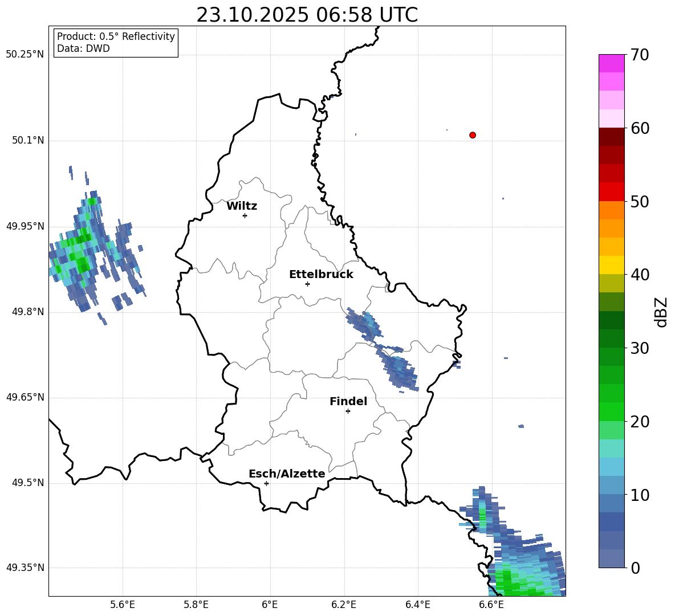This screenshot has width=675, height=616.
Task: Pick the dark maroon swatch just below 60 dBZ
Action: [611, 137]
